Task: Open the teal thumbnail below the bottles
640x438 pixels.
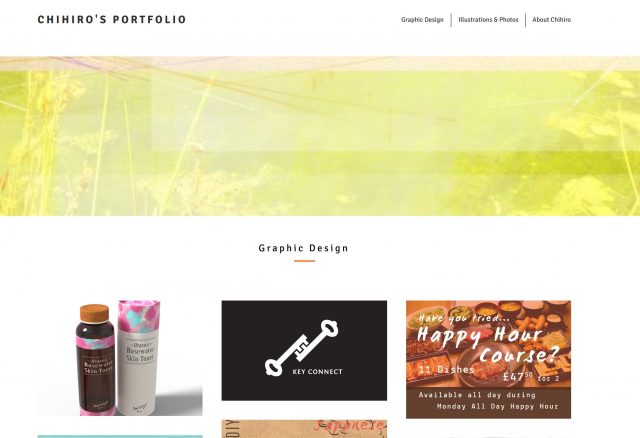Action: point(120,436)
